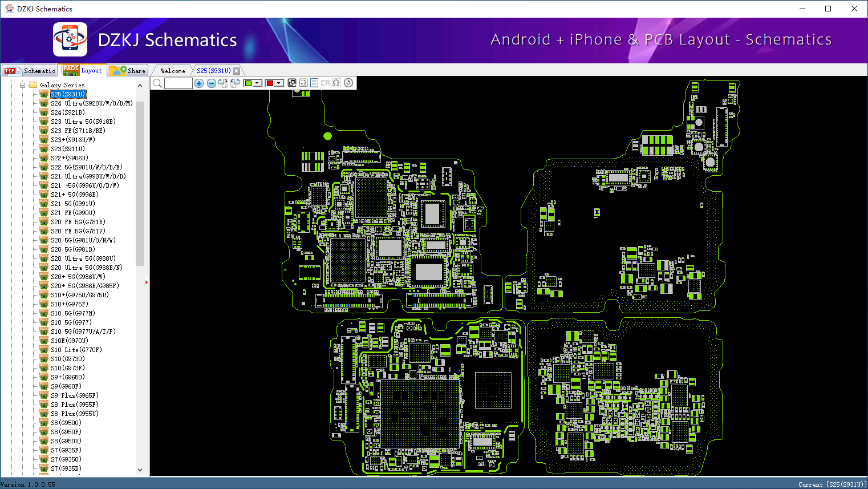The width and height of the screenshot is (868, 489).
Task: Select S20 Ultra 5G(G988U) entry
Action: click(83, 258)
